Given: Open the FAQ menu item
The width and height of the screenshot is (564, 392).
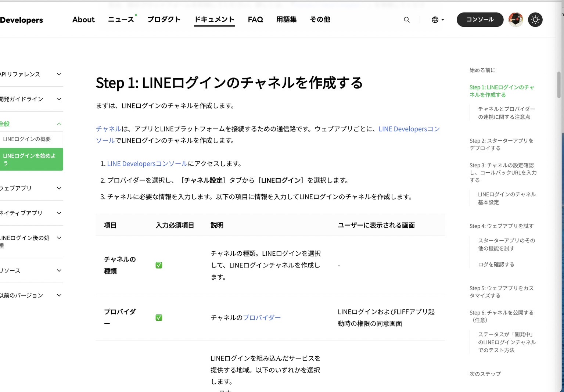Looking at the screenshot, I should 255,20.
